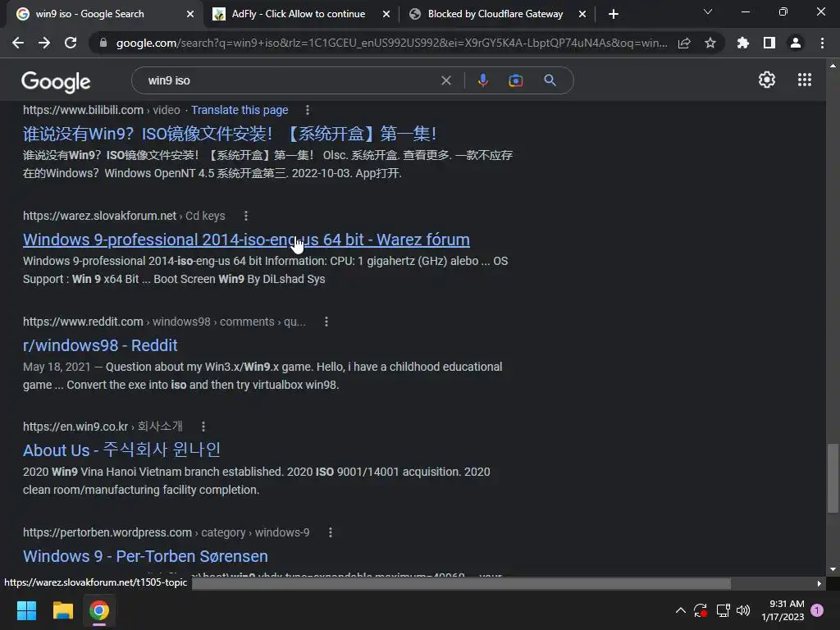Screen dimensions: 840x630
Task: Select the Chrome taskbar icon
Action: [98, 610]
